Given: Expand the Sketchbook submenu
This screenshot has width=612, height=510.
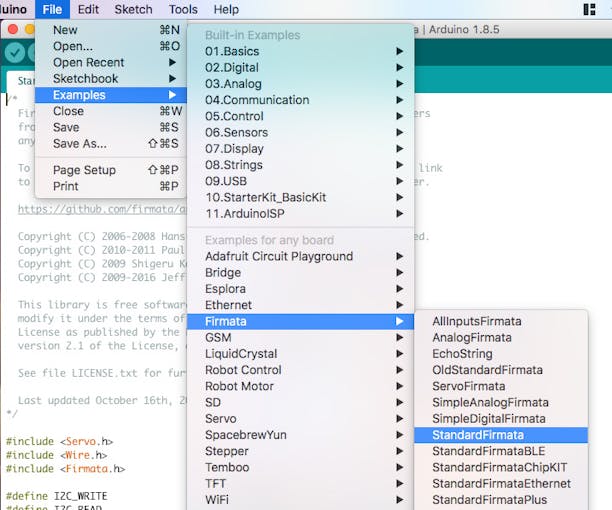Looking at the screenshot, I should point(111,78).
